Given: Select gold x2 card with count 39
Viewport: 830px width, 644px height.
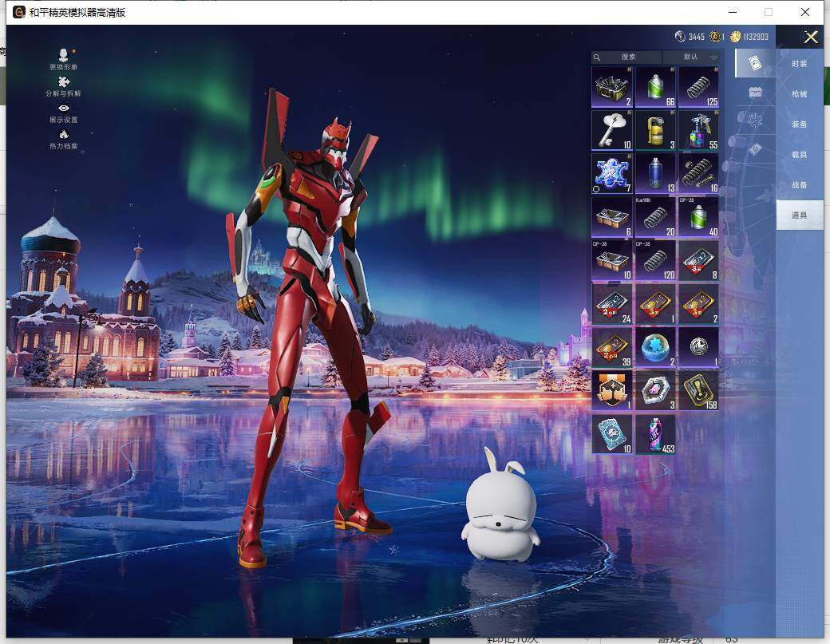Looking at the screenshot, I should 612,347.
